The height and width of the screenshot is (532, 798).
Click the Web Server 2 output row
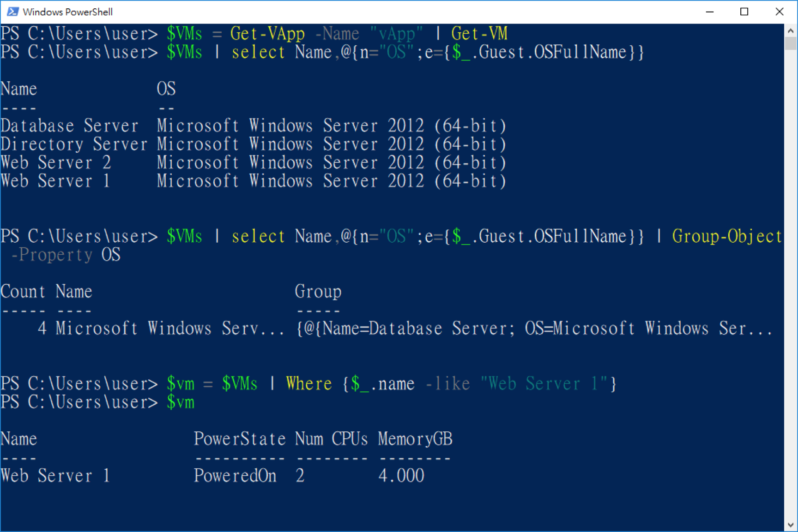pyautogui.click(x=253, y=162)
